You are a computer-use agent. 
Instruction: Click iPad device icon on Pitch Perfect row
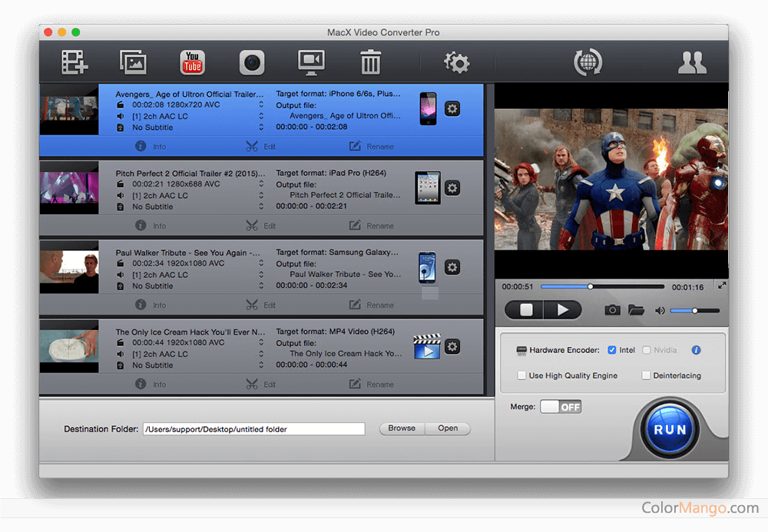[428, 188]
